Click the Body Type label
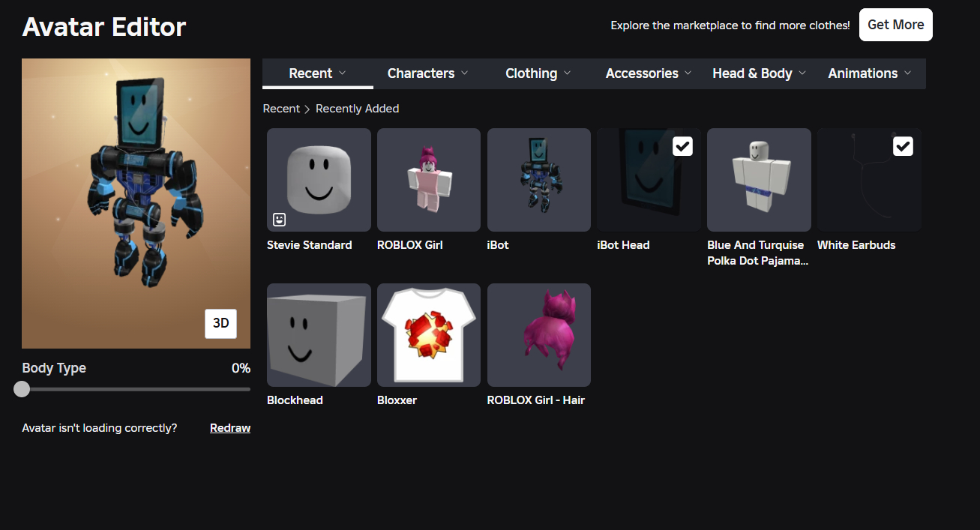Viewport: 980px width, 530px height. click(x=54, y=368)
